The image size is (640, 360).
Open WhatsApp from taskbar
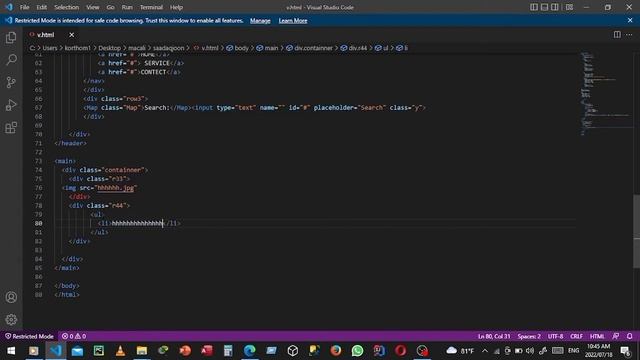357,351
